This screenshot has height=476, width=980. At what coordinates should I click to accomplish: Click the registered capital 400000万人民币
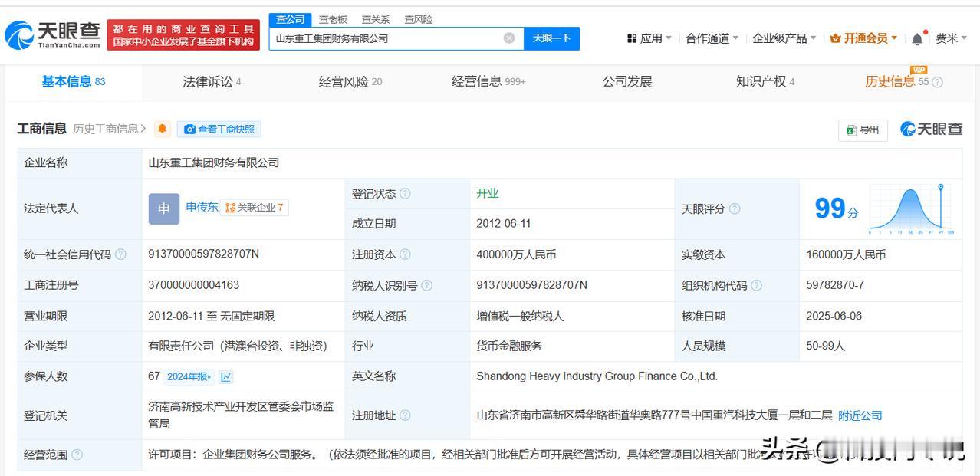point(516,254)
